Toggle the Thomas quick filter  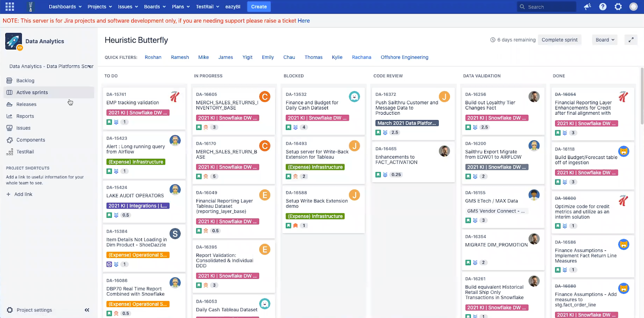point(314,57)
